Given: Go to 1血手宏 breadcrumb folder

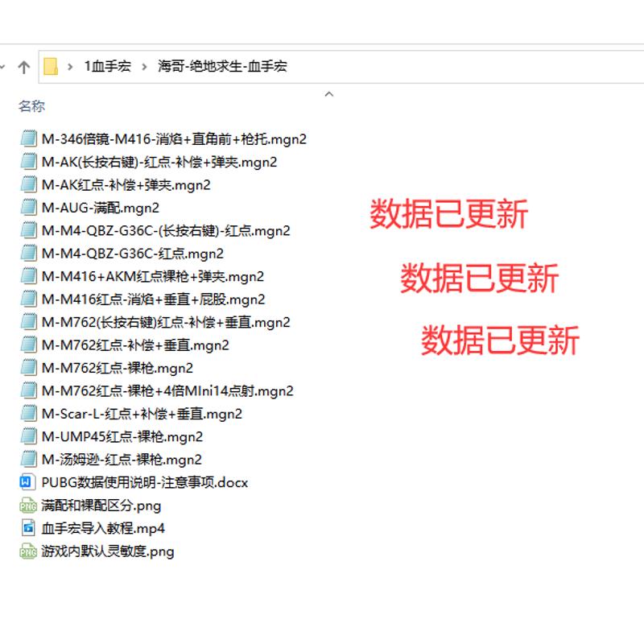Looking at the screenshot, I should pyautogui.click(x=108, y=66).
